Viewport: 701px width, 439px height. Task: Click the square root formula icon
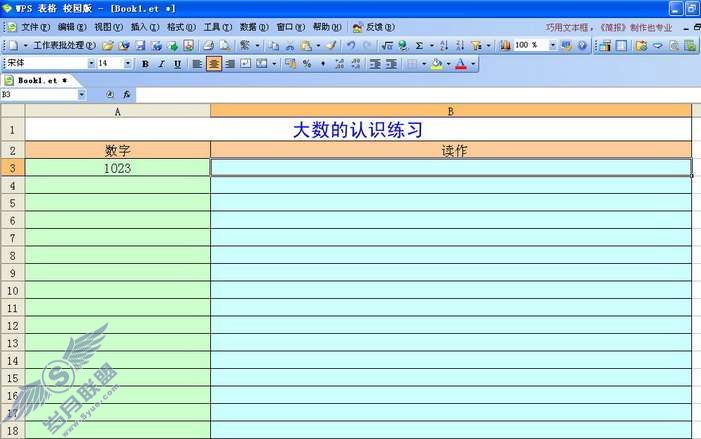coord(387,45)
